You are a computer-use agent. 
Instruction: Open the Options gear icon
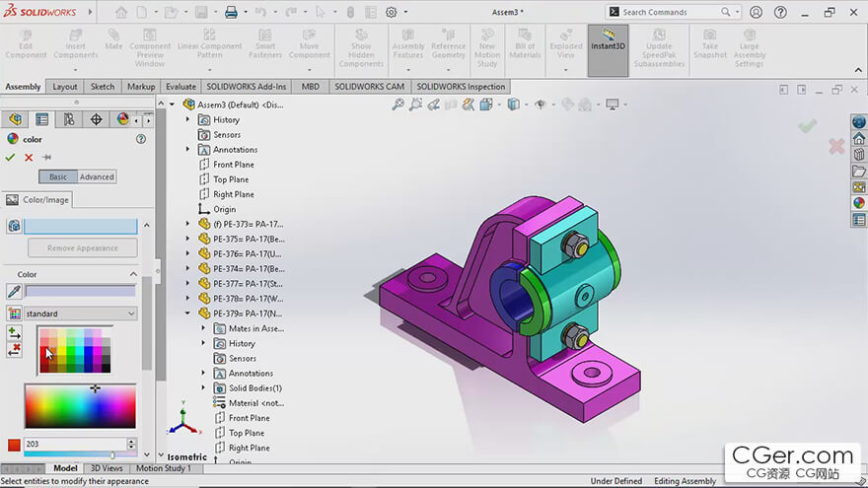pos(391,12)
